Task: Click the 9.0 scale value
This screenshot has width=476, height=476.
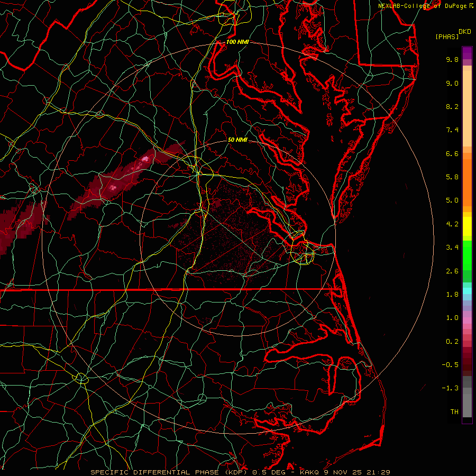Action: (452, 83)
